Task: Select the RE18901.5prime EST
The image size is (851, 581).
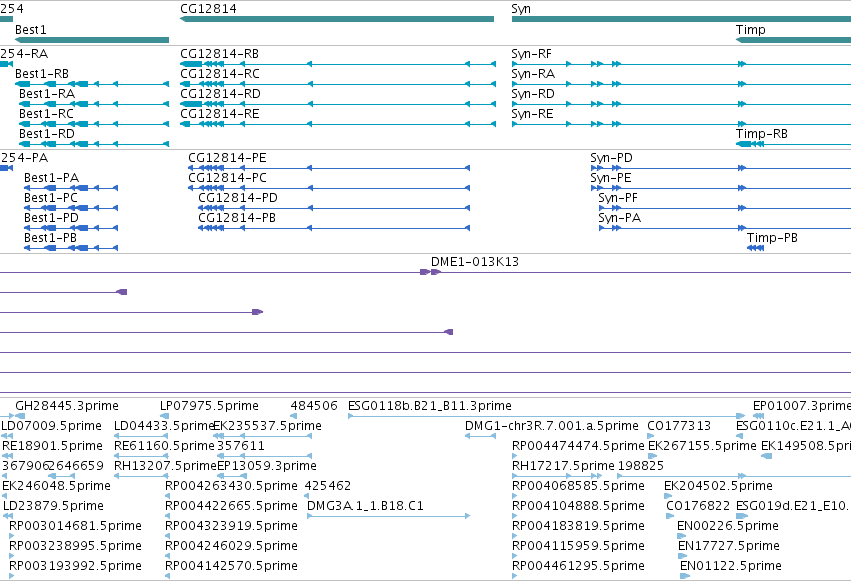Action: (7, 456)
